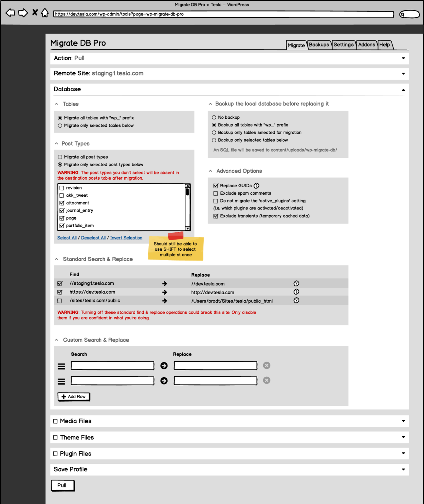Expand the Save Profile section arrow
This screenshot has height=504, width=424.
403,469
